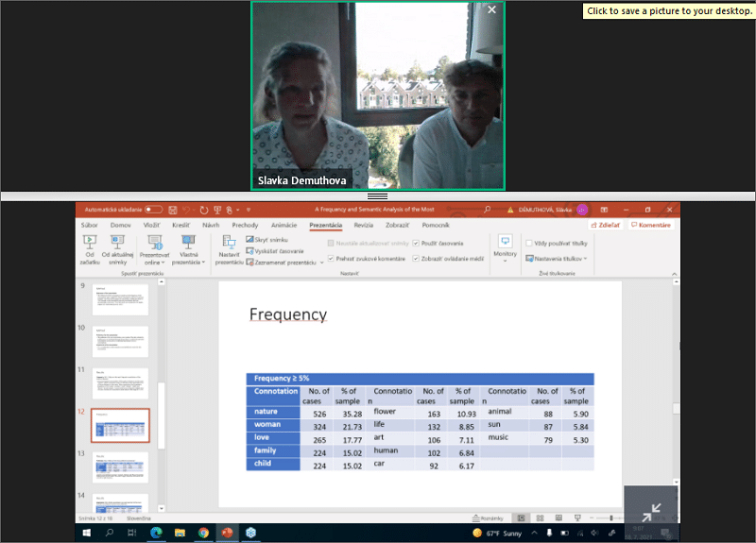
Task: Open Chrome from taskbar
Action: pyautogui.click(x=203, y=533)
